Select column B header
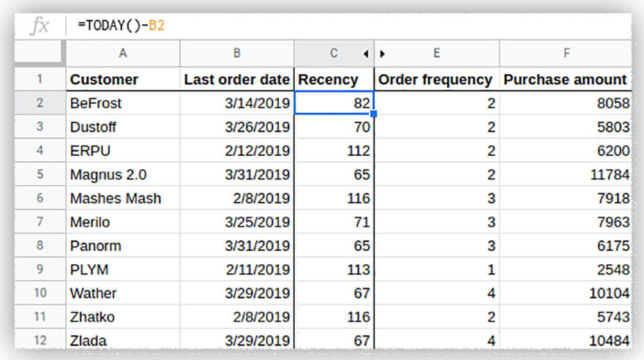The image size is (644, 360). click(x=237, y=53)
